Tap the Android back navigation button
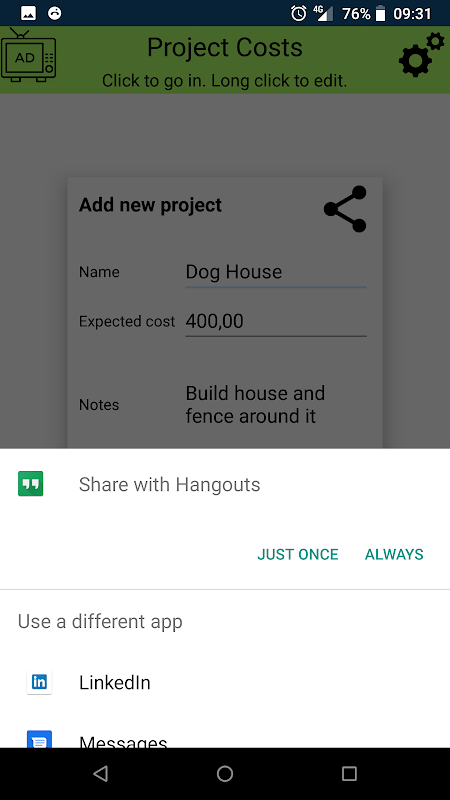The height and width of the screenshot is (800, 450). point(101,774)
